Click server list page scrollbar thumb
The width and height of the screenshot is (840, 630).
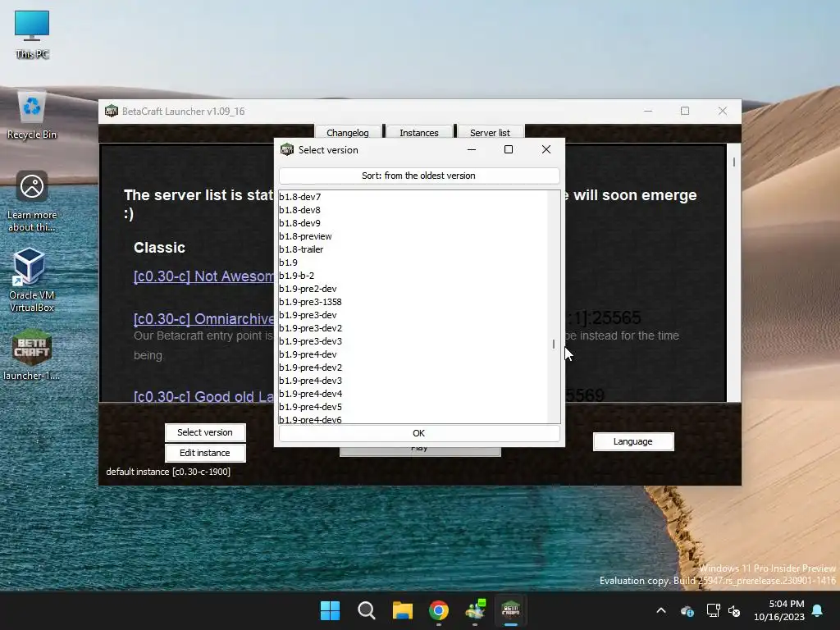733,162
